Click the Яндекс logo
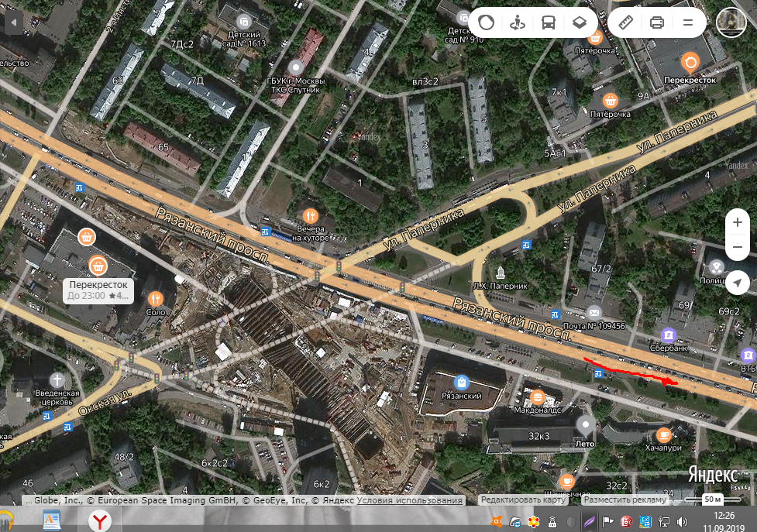Screen dimensions: 757x532 coord(712,475)
